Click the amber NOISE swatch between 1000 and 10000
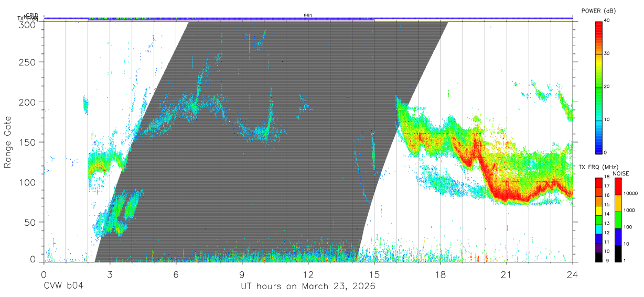The image size is (644, 297). tap(617, 203)
